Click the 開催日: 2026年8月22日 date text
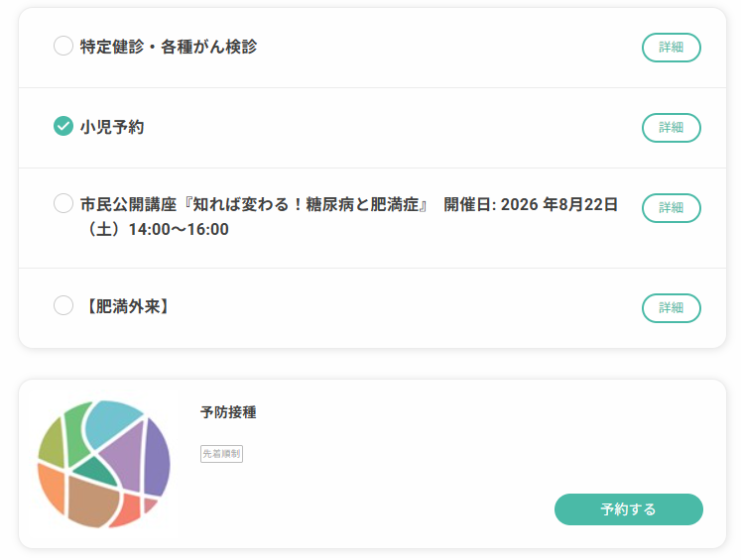This screenshot has width=741, height=560. [531, 204]
